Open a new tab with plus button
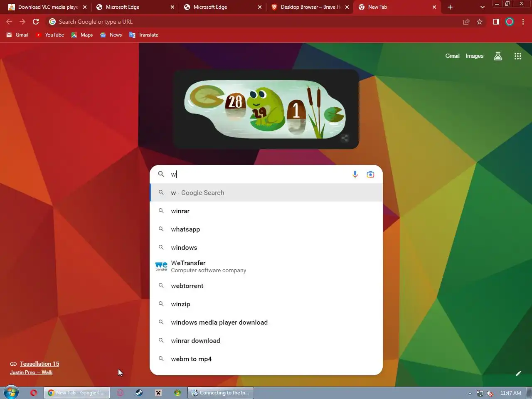532x399 pixels. 450,7
